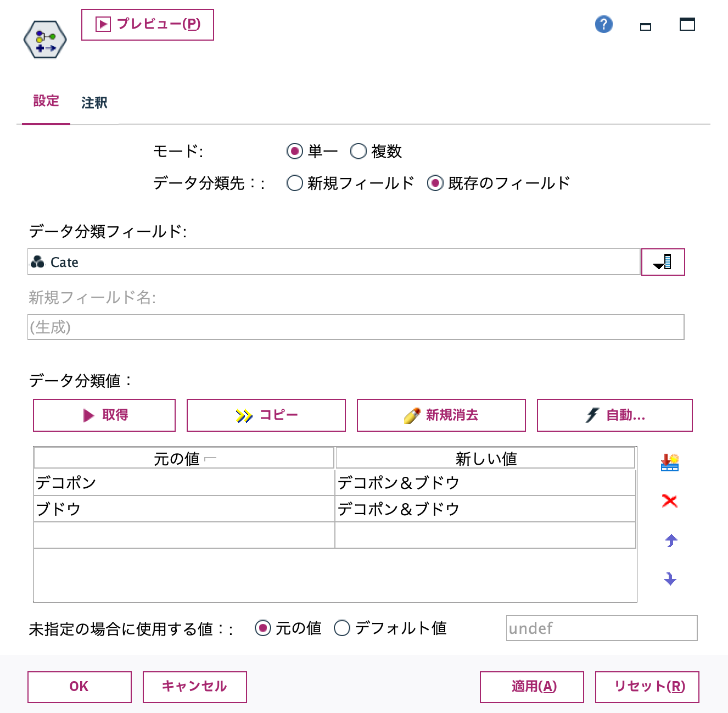728x713 pixels.
Task: Choose 新規フィールド as reclassify destination
Action: pyautogui.click(x=295, y=183)
